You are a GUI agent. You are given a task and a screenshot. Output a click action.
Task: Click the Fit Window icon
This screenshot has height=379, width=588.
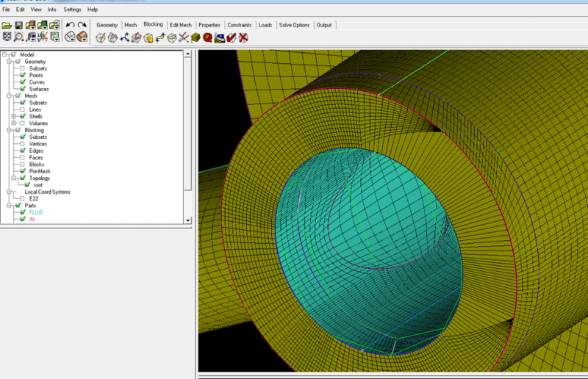tap(7, 37)
